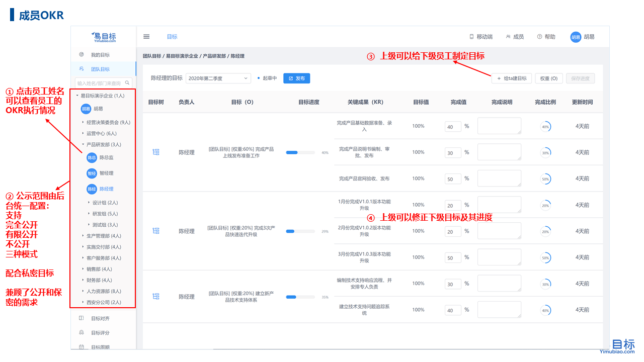The height and width of the screenshot is (362, 644).
Task: Click the hamburger menu icon
Action: coord(146,37)
